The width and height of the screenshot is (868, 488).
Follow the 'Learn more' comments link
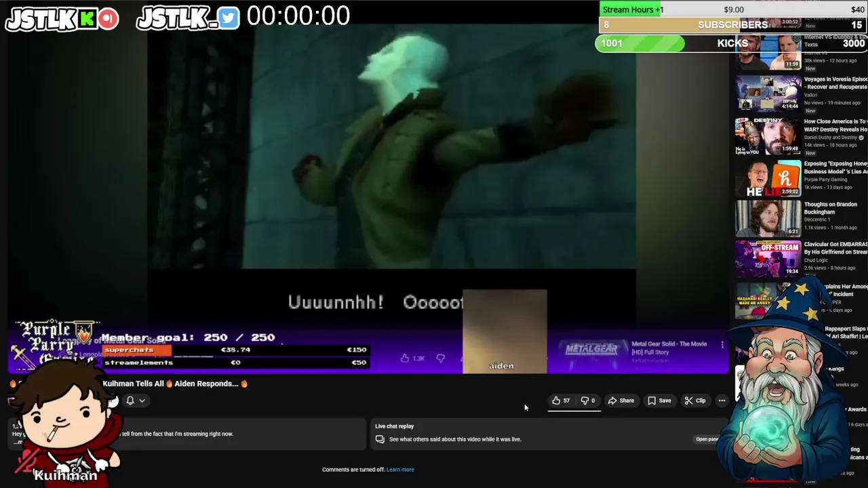pos(400,469)
